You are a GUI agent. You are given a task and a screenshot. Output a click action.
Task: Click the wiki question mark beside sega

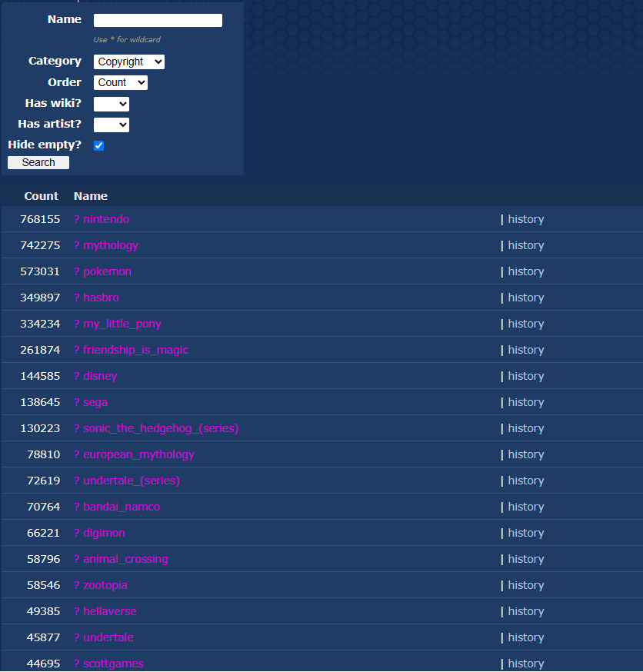pos(77,402)
